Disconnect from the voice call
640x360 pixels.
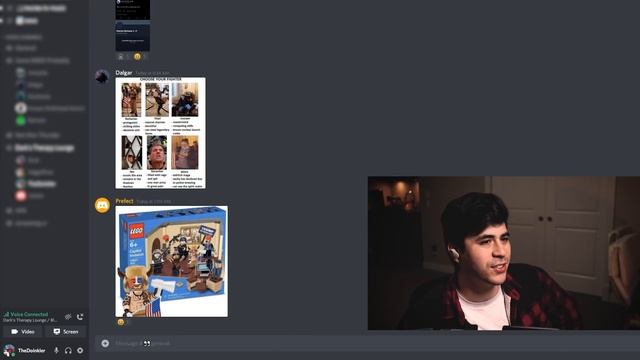coord(80,317)
